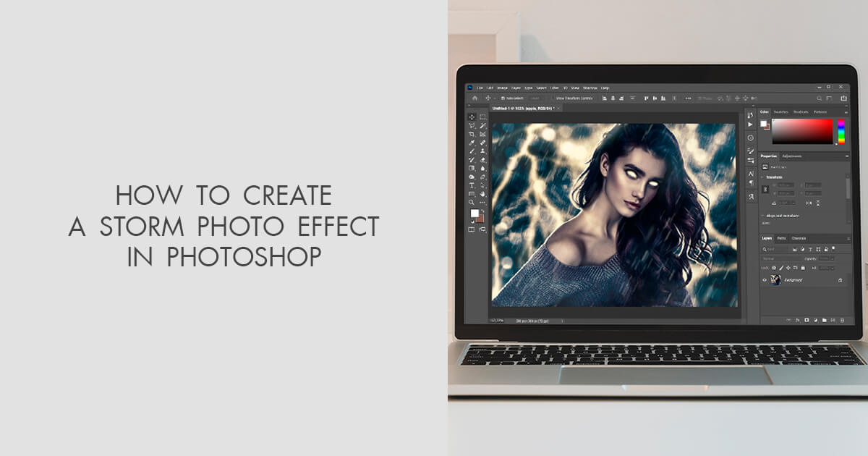Select the Crop tool
The image size is (868, 456).
pos(471,134)
